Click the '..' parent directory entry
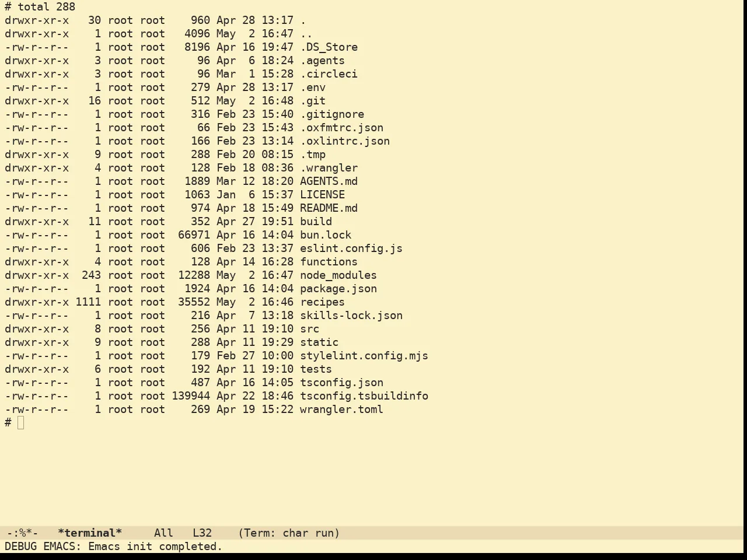Viewport: 747px width, 560px height. point(306,34)
